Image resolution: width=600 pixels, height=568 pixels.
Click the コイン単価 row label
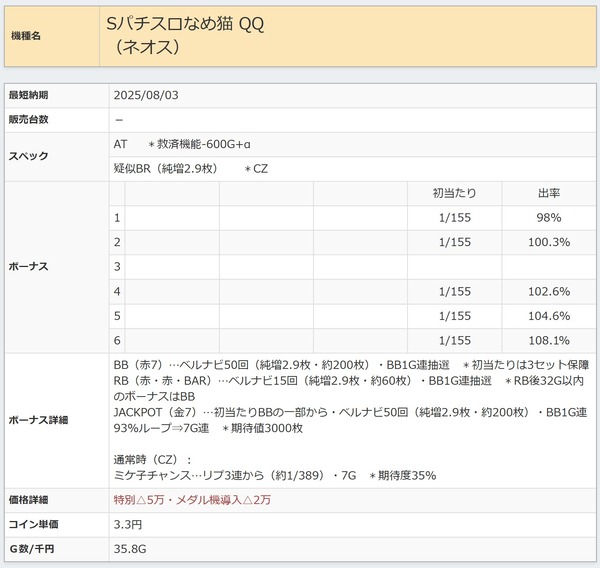(x=33, y=524)
